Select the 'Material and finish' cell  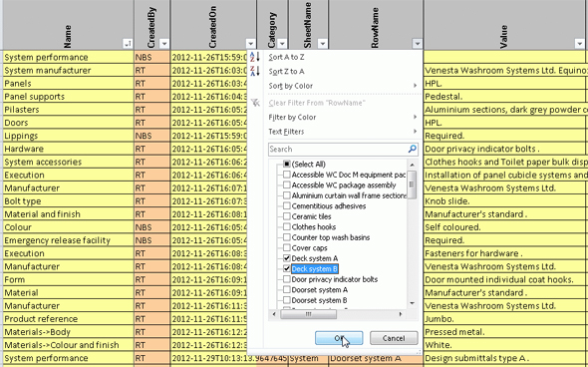coord(68,214)
